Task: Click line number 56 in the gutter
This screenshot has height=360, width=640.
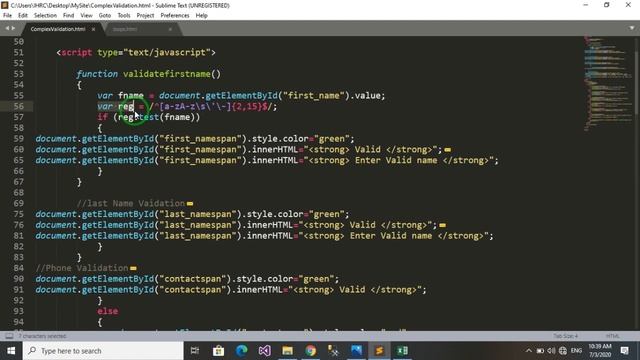Action: coord(19,107)
